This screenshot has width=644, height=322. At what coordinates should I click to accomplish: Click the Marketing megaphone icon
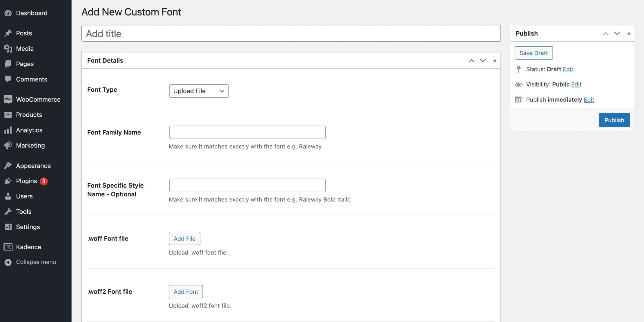click(x=8, y=145)
